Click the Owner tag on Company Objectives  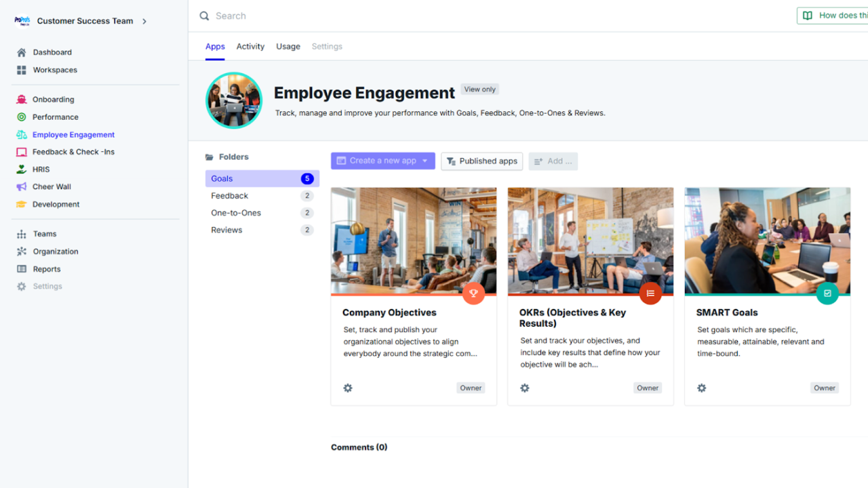[x=471, y=388]
